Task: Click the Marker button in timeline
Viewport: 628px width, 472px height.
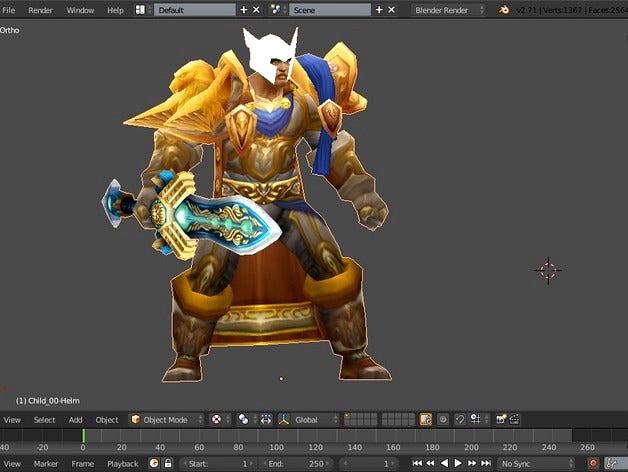Action: click(46, 464)
